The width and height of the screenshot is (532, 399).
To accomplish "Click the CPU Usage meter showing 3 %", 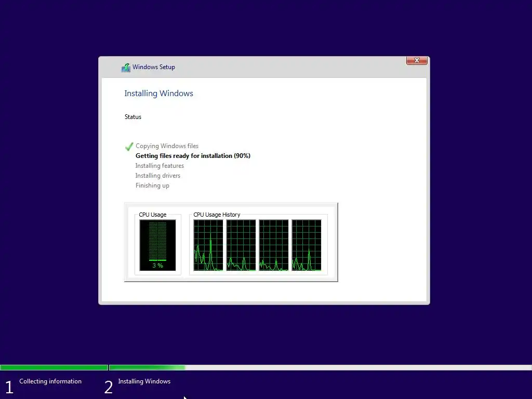I will (157, 245).
